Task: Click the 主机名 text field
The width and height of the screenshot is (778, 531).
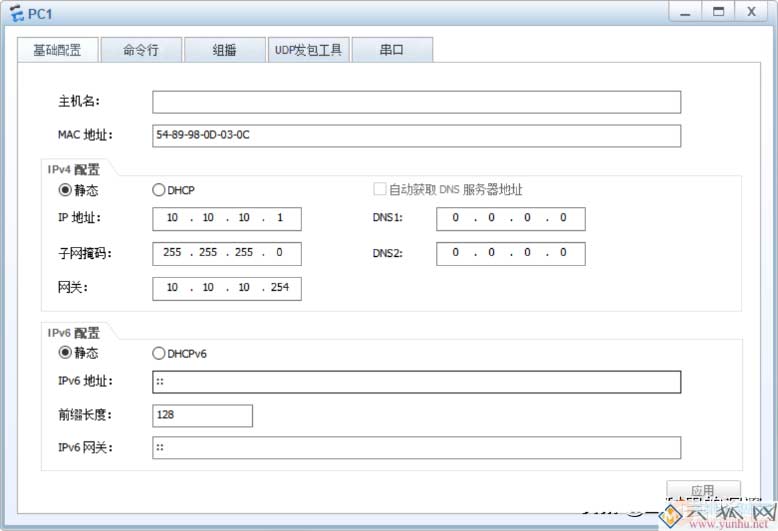Action: point(416,102)
